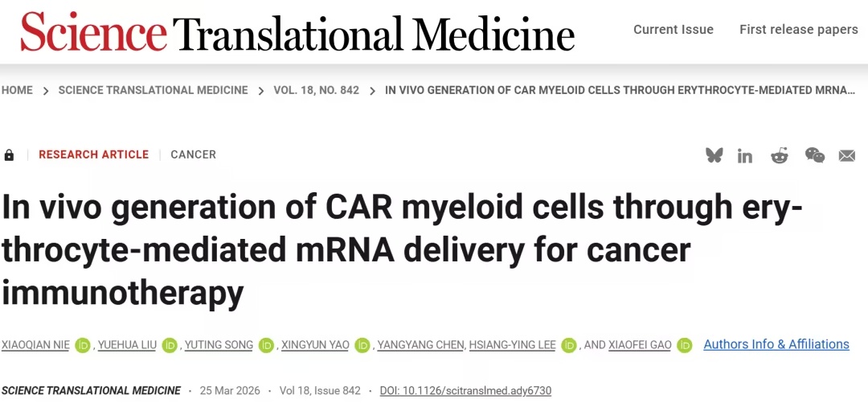Click the lock access icon
The image size is (868, 403).
(x=9, y=154)
